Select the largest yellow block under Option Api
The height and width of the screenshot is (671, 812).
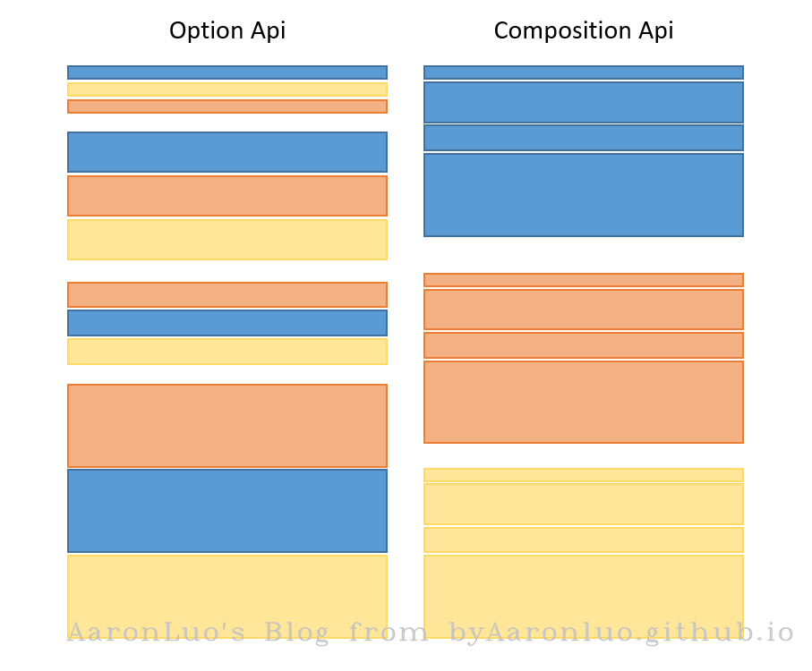pos(227,590)
